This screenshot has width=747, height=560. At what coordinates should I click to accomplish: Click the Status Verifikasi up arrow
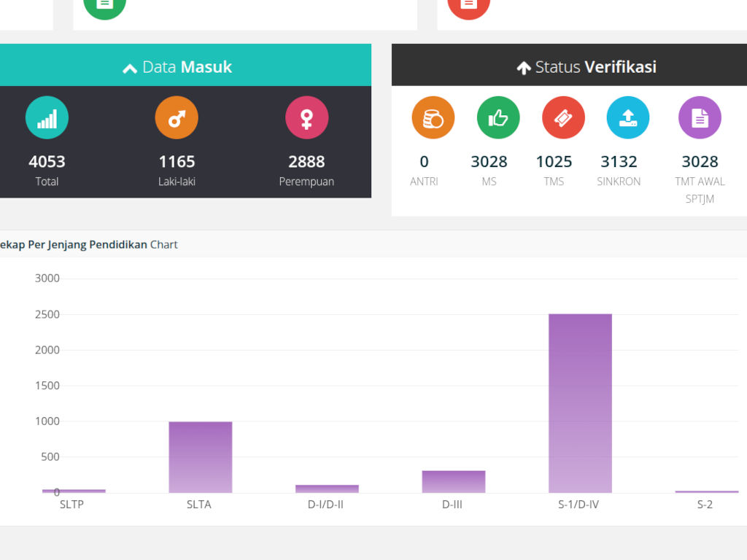523,69
